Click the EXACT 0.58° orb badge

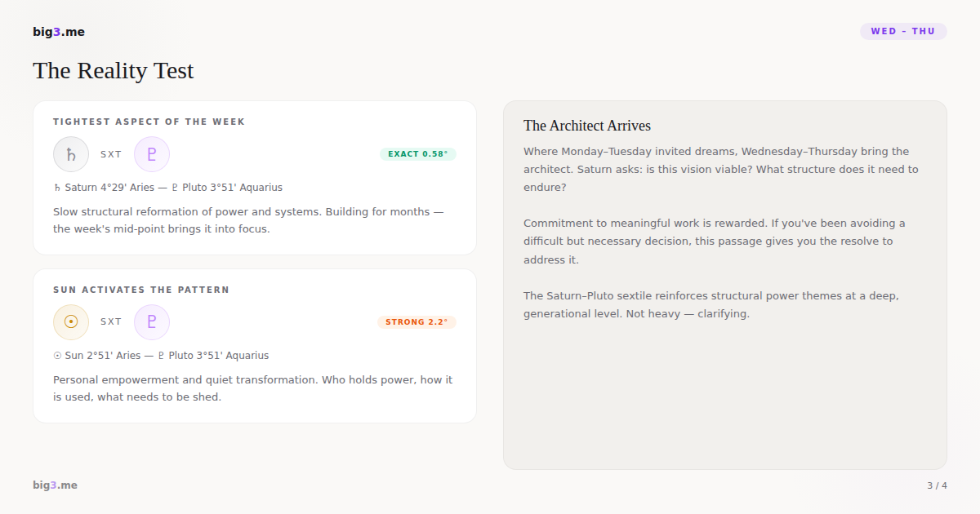[x=417, y=154]
